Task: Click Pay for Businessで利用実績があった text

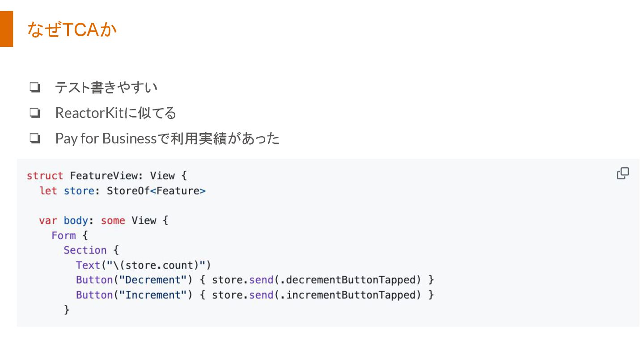Action: (167, 139)
